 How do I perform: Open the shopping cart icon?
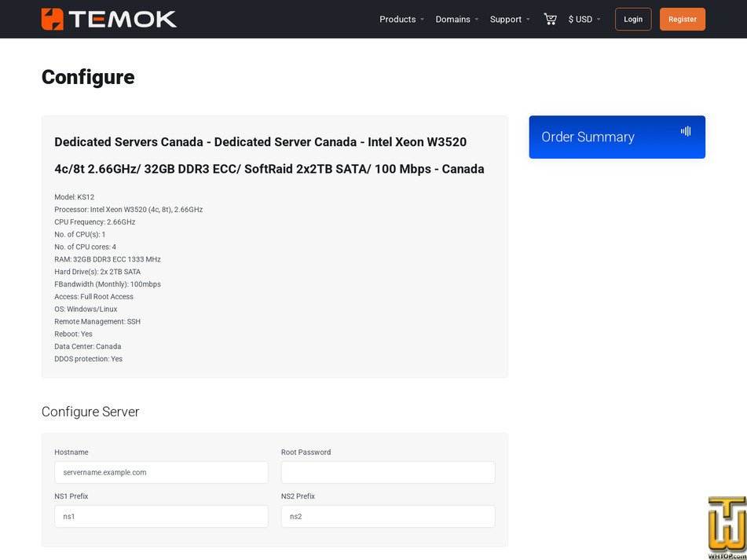[x=551, y=19]
